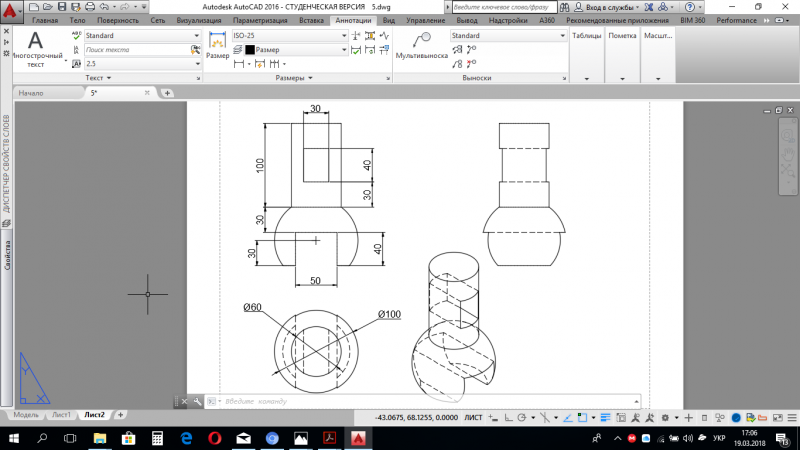
Task: Open the Вывод ribbon tab
Action: pos(467,20)
